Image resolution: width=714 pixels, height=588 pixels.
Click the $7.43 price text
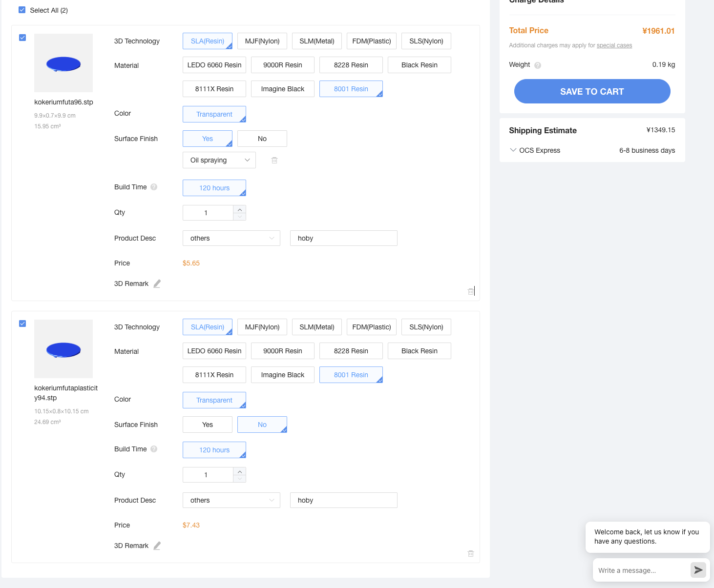(x=191, y=525)
